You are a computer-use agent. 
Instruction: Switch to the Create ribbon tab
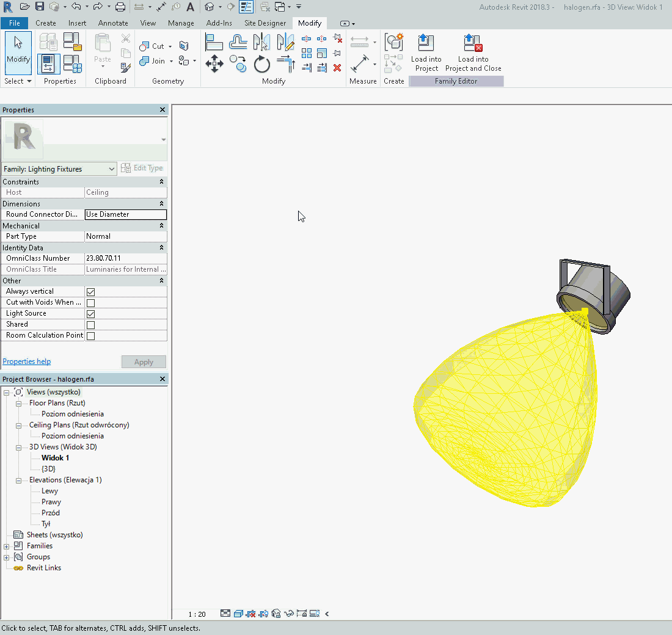pos(46,23)
